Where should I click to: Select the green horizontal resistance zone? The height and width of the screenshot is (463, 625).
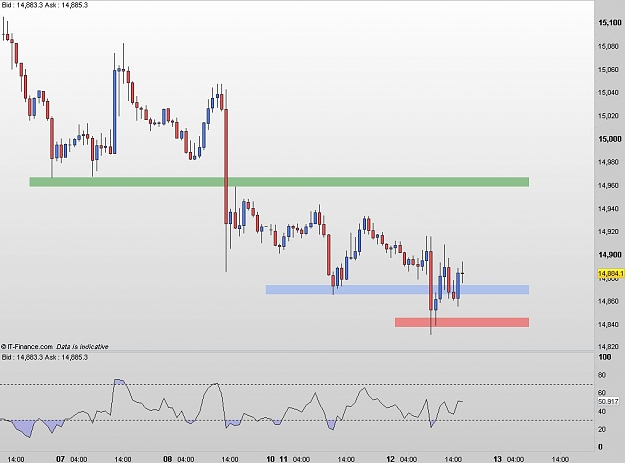[279, 182]
